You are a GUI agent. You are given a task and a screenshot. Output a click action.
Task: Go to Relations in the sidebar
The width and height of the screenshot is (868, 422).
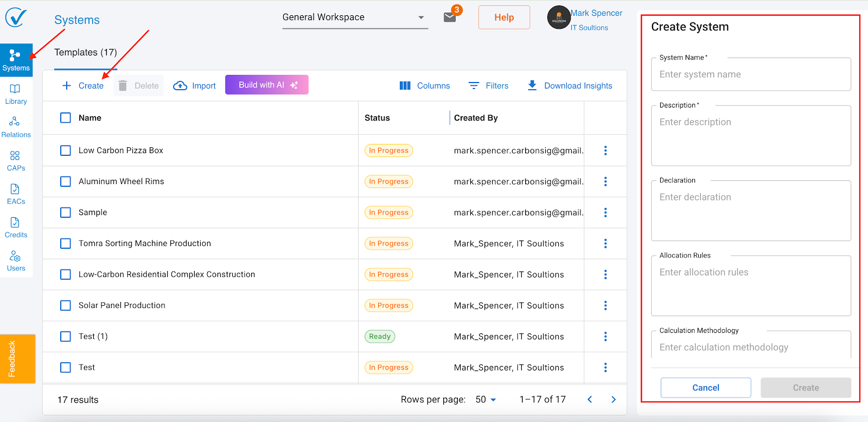click(16, 127)
